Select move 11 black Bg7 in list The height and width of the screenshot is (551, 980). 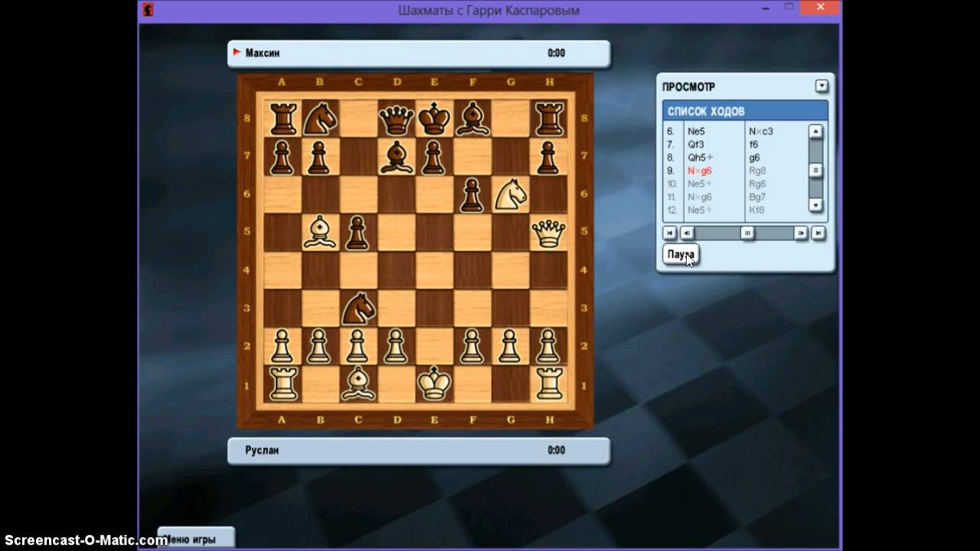point(757,197)
